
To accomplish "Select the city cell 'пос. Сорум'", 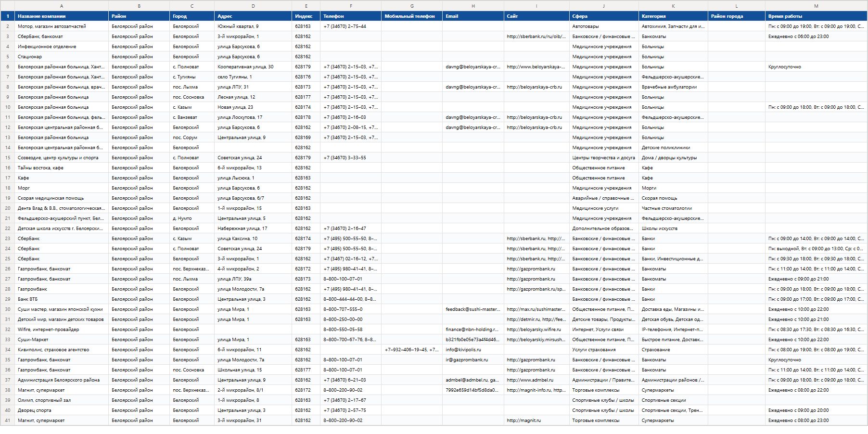I will click(x=192, y=138).
